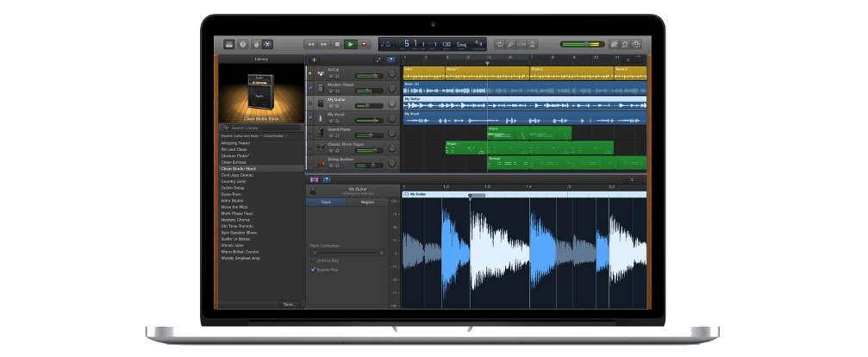Uncheck the groove match checkbox on My Vocal

point(310,118)
